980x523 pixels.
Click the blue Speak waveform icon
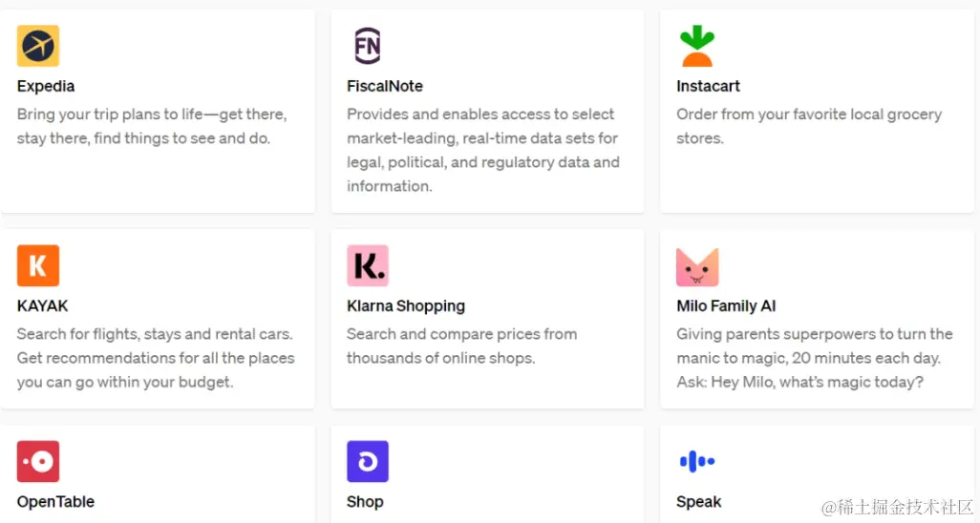(x=697, y=462)
